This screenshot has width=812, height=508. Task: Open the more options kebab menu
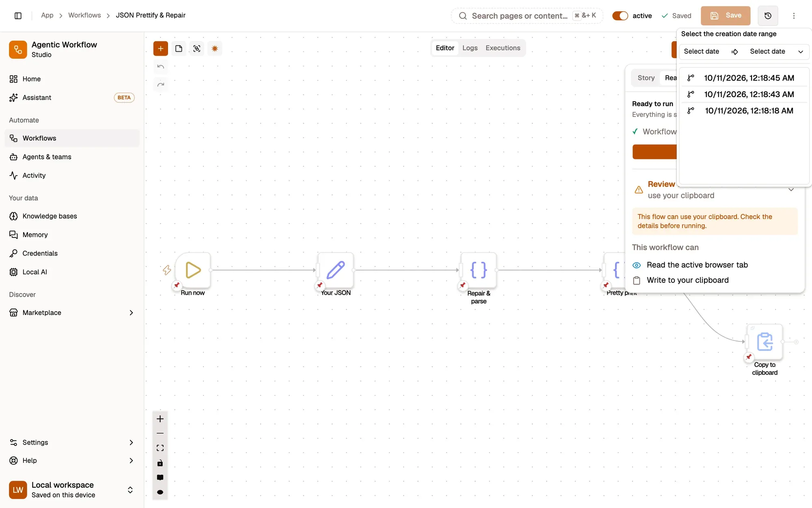click(x=794, y=15)
